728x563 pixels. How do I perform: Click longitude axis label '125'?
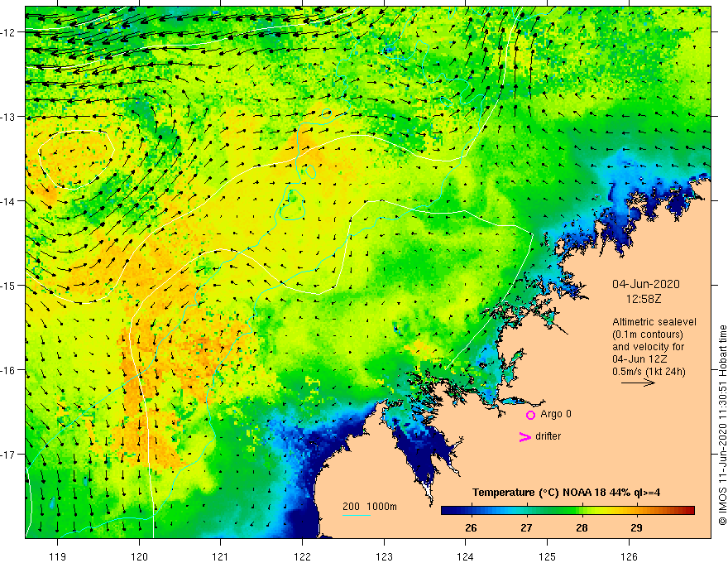click(548, 556)
